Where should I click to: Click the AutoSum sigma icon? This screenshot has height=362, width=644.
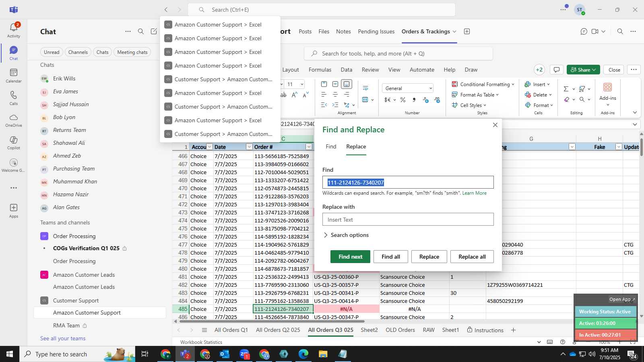tap(566, 89)
